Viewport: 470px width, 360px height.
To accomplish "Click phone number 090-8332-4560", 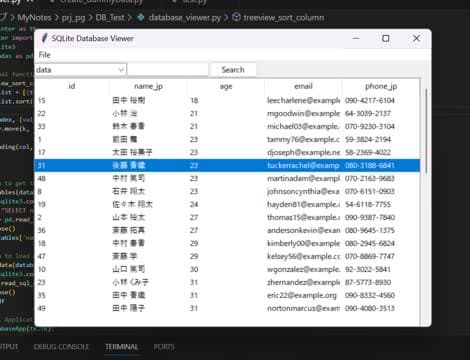I will (x=370, y=295).
